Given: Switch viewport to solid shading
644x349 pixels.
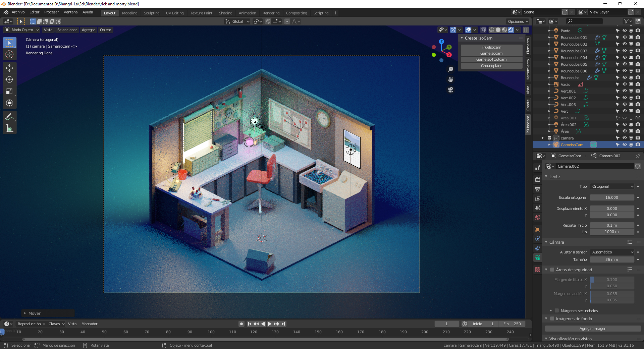Looking at the screenshot, I should pyautogui.click(x=498, y=30).
